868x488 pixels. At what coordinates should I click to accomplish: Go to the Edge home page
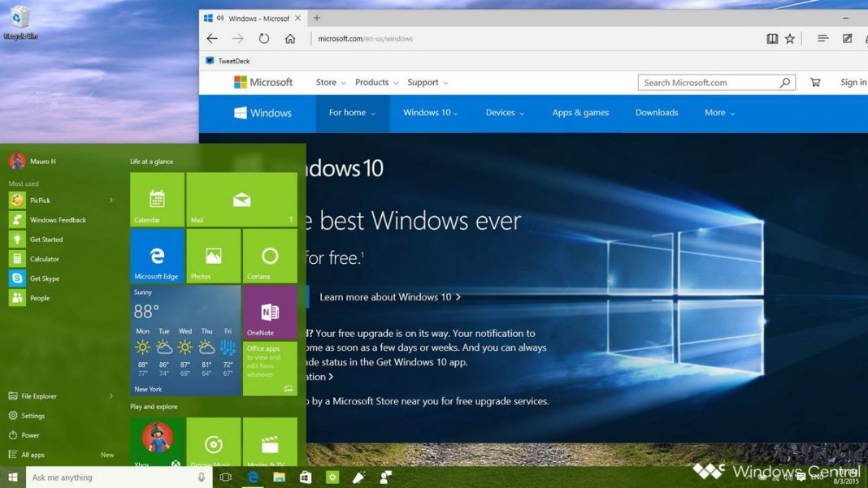(290, 39)
